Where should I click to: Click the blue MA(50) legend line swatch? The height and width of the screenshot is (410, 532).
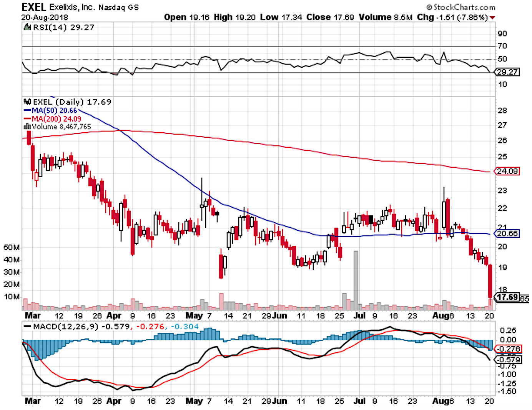click(27, 111)
